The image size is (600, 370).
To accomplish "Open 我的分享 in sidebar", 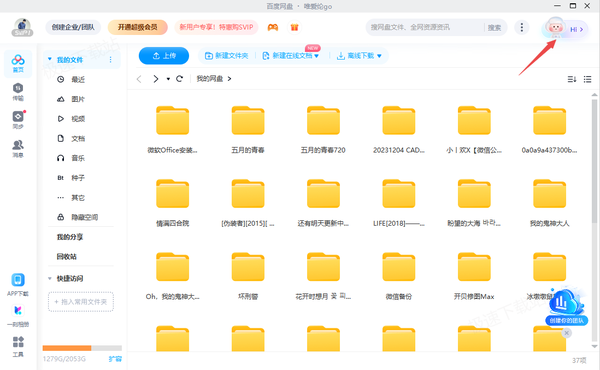I will pos(70,237).
